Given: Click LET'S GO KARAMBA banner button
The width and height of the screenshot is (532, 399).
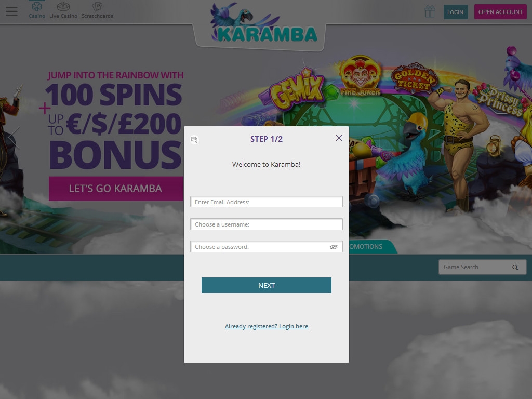Looking at the screenshot, I should [x=116, y=189].
